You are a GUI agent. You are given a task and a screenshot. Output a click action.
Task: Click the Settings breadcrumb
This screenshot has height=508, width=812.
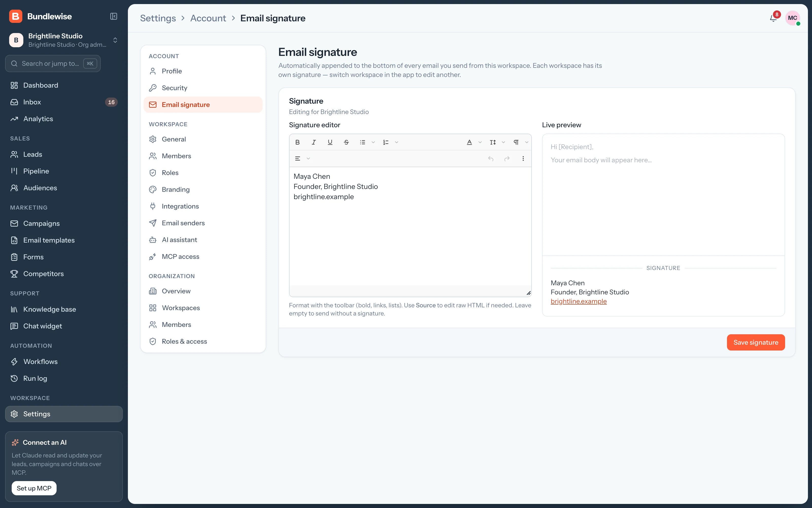point(158,18)
